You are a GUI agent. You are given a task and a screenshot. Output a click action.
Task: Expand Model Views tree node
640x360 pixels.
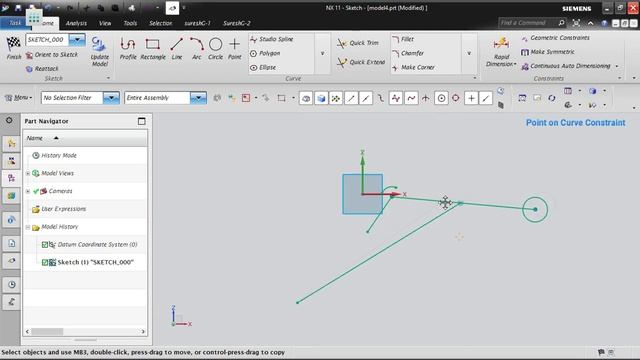(28, 173)
